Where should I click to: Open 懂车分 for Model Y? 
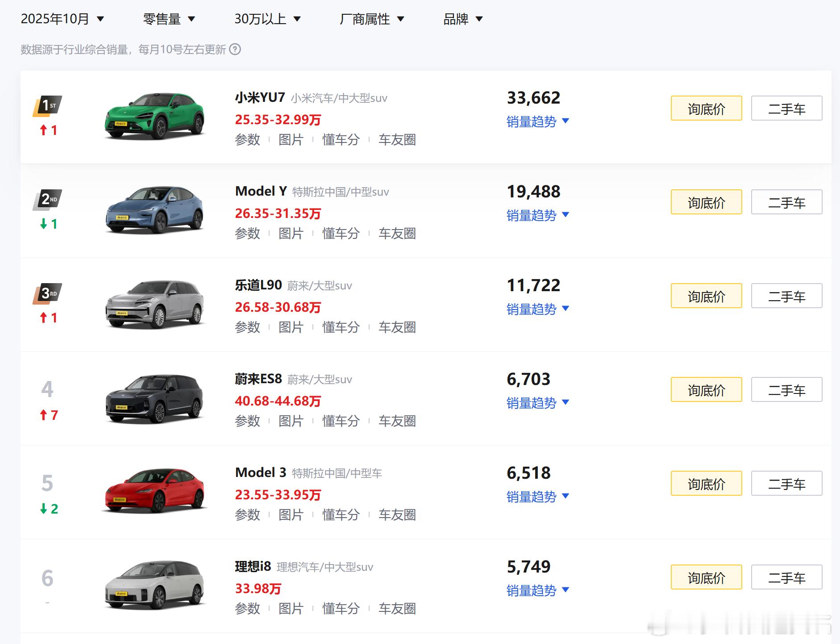pyautogui.click(x=341, y=234)
